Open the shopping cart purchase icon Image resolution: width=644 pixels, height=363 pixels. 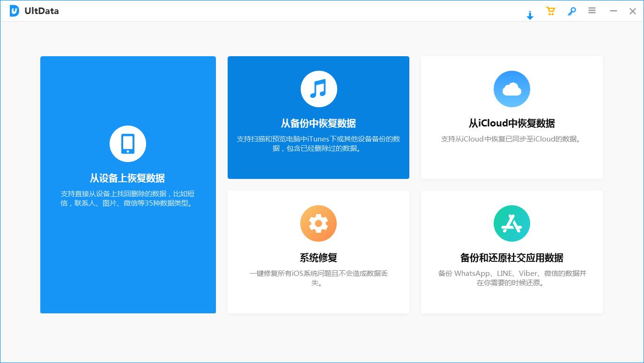click(x=551, y=11)
